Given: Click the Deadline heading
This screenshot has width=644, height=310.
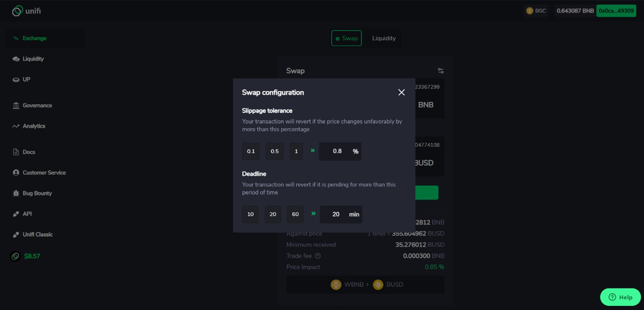Looking at the screenshot, I should coord(254,174).
